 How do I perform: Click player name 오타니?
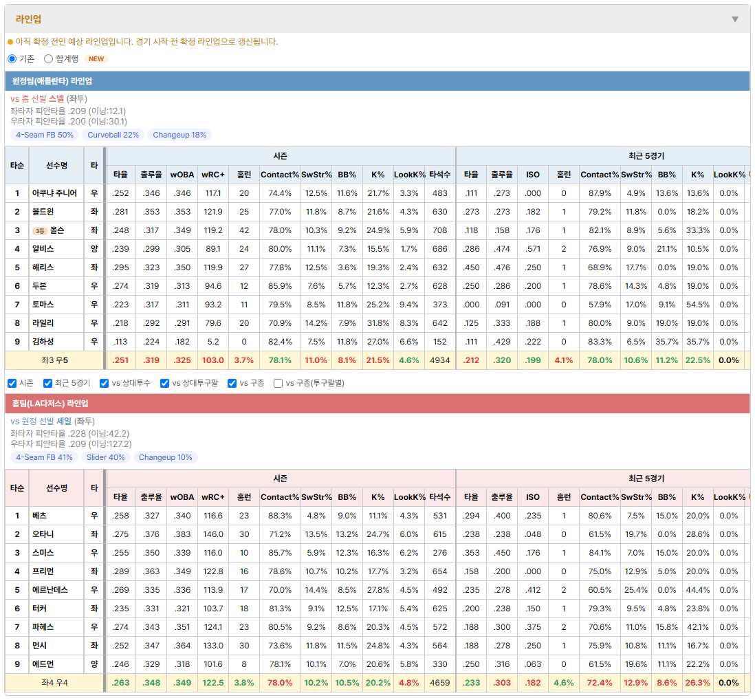click(43, 534)
